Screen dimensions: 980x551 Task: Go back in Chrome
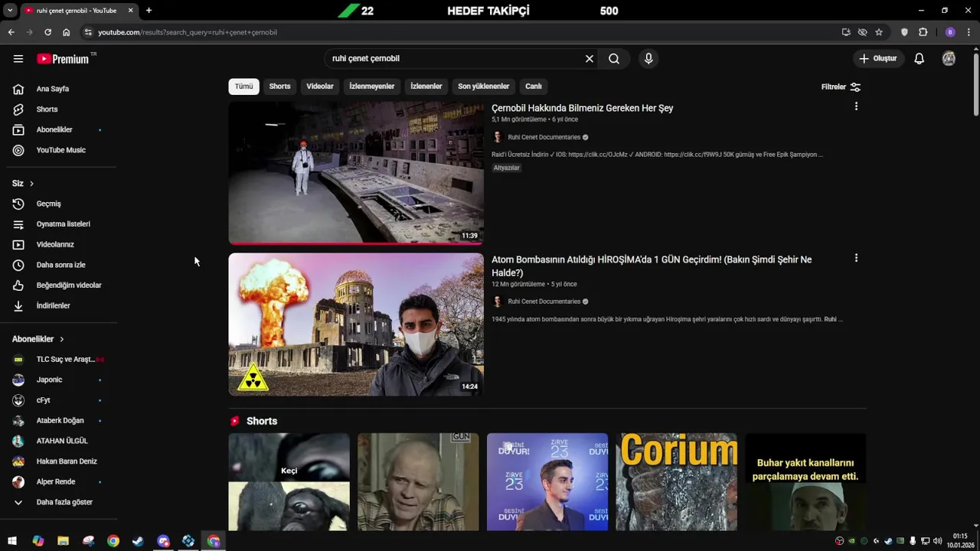(11, 32)
